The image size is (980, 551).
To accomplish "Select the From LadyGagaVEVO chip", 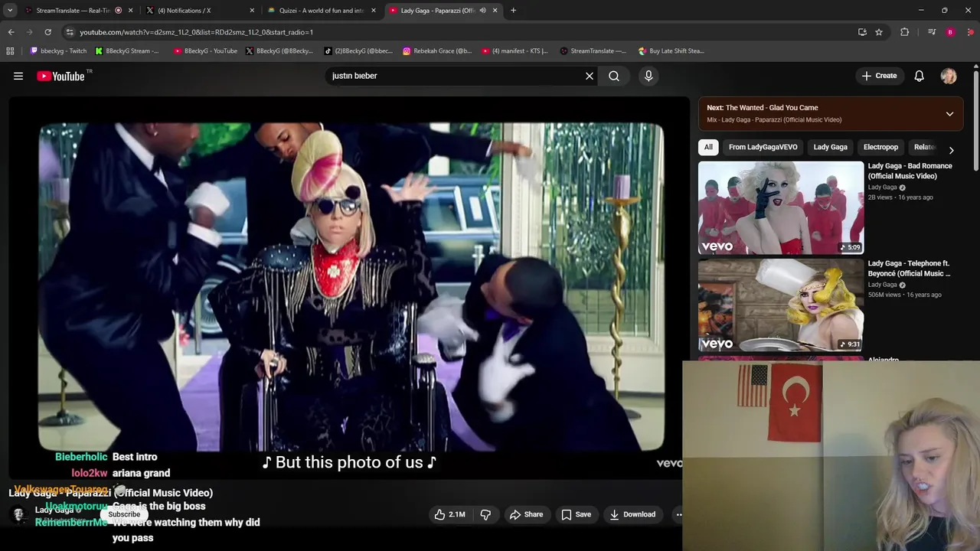I will 763,147.
